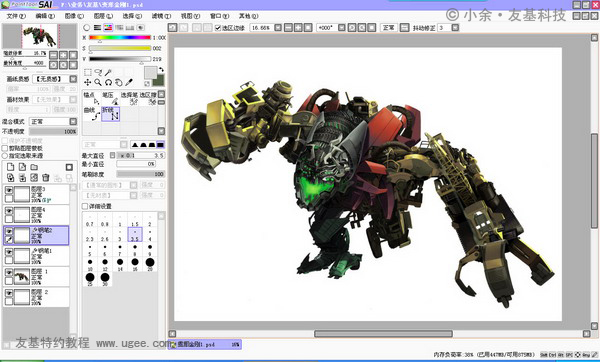The image size is (600, 362).
Task: Hide layer 图层3 via eye icon
Action: click(9, 190)
